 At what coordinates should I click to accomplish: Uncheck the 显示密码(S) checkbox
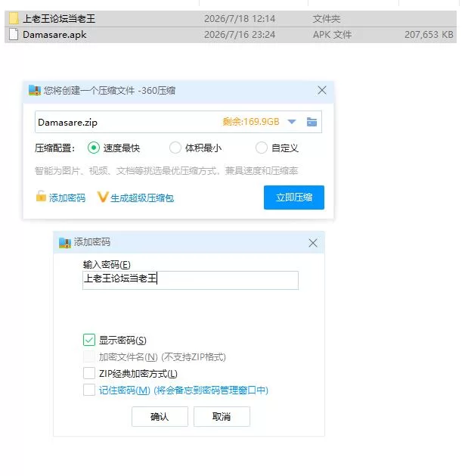tap(89, 340)
